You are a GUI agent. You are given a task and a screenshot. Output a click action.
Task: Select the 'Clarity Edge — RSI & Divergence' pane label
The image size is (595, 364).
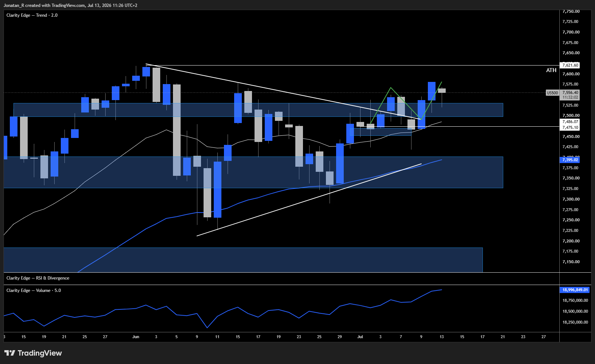(x=38, y=278)
